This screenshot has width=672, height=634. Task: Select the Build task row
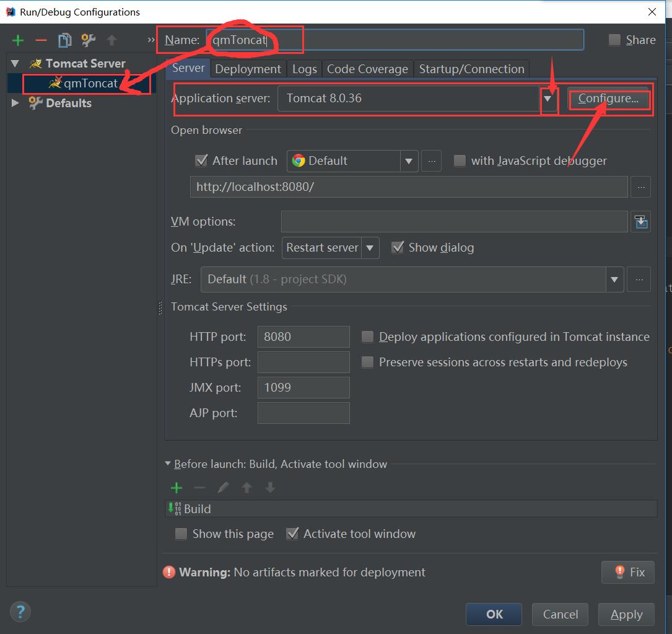[x=411, y=509]
